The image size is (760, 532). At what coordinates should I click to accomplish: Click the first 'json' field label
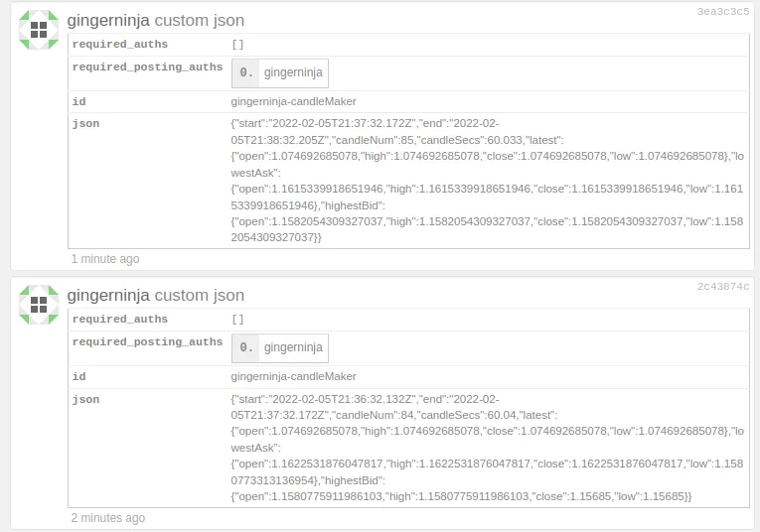point(85,124)
